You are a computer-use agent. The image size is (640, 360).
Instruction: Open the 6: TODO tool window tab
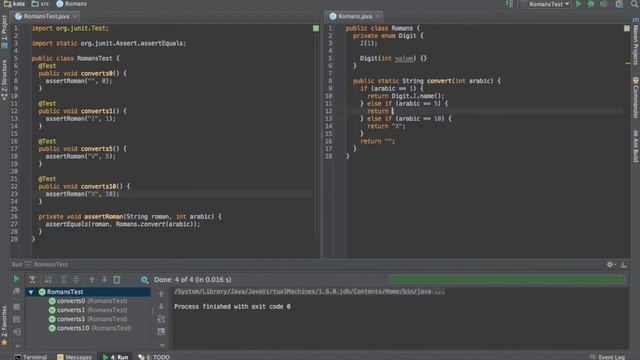154,357
